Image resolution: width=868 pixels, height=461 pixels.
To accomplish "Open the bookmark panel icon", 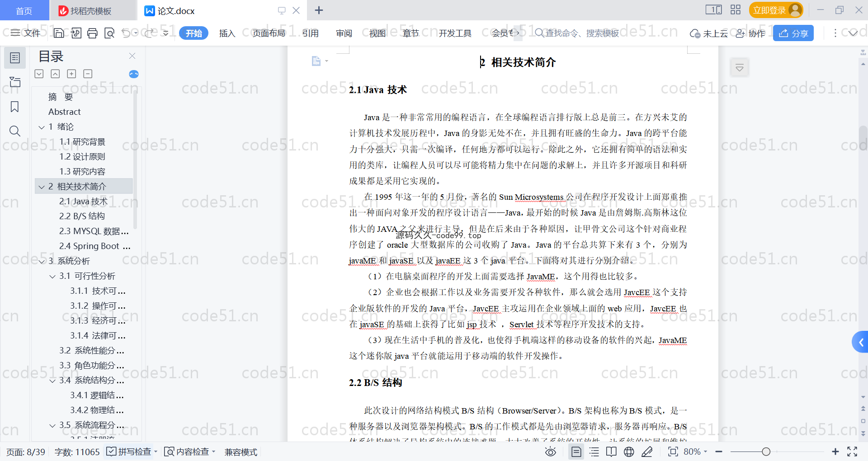I will [x=15, y=107].
